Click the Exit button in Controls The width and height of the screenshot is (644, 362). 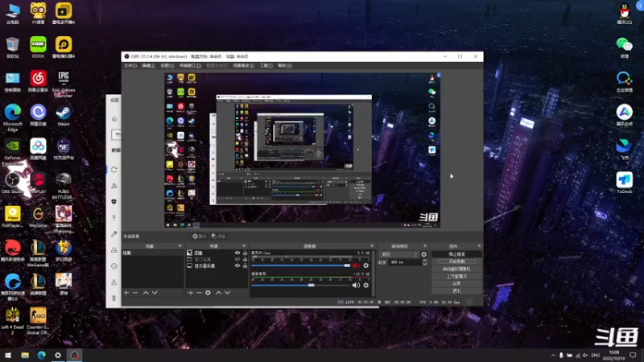[x=456, y=291]
